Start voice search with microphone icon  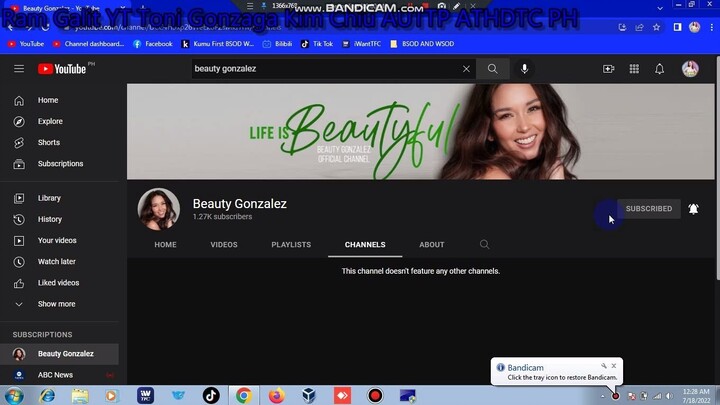tap(524, 69)
